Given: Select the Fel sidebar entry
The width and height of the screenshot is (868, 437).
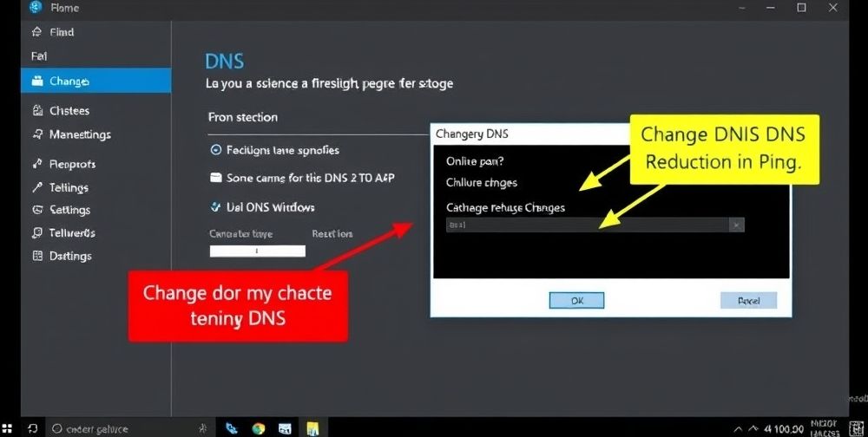Looking at the screenshot, I should [39, 55].
